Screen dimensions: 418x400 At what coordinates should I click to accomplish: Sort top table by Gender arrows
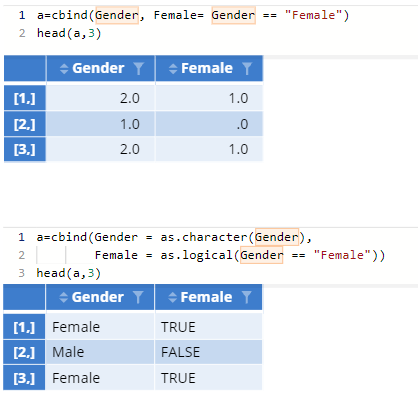coord(64,69)
